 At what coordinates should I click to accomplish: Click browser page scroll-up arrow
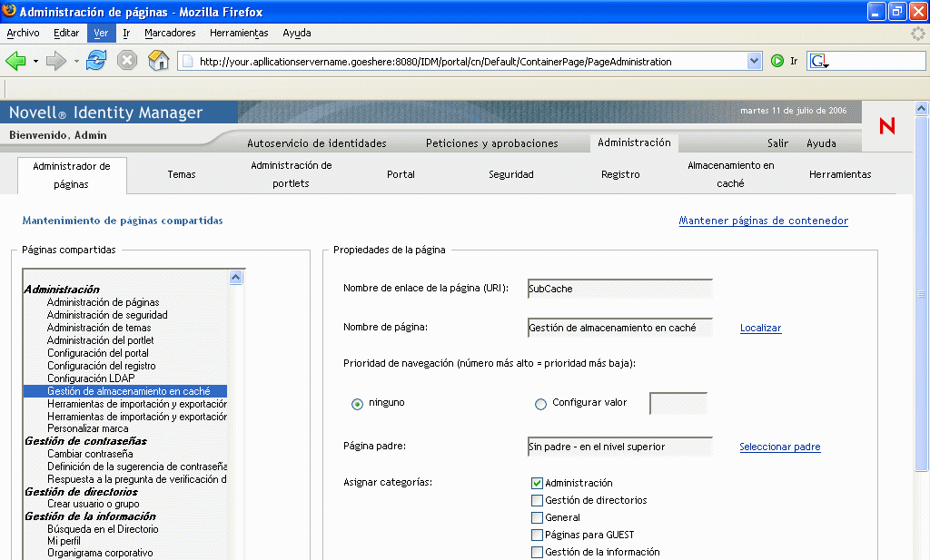921,108
